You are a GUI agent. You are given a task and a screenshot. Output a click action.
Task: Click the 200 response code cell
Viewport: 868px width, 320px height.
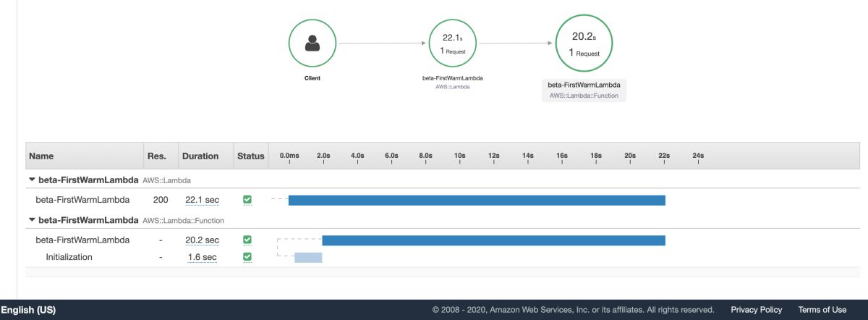tap(161, 200)
